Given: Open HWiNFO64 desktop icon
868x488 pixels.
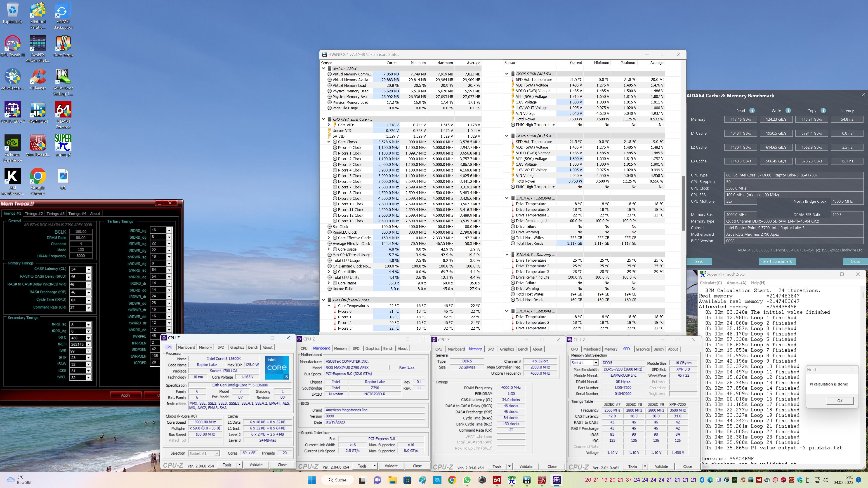Looking at the screenshot, I should (x=38, y=113).
